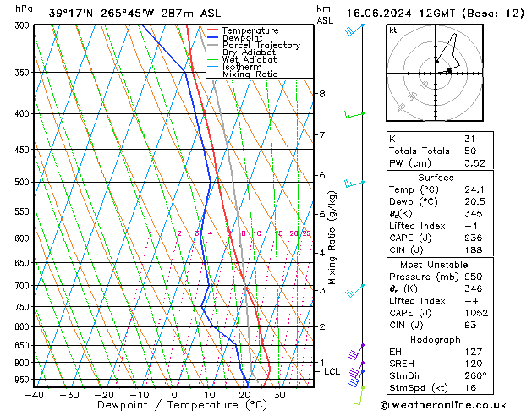Click the blue Dewpoint legend line
Viewport: 532px width, 411px height.
click(x=213, y=38)
